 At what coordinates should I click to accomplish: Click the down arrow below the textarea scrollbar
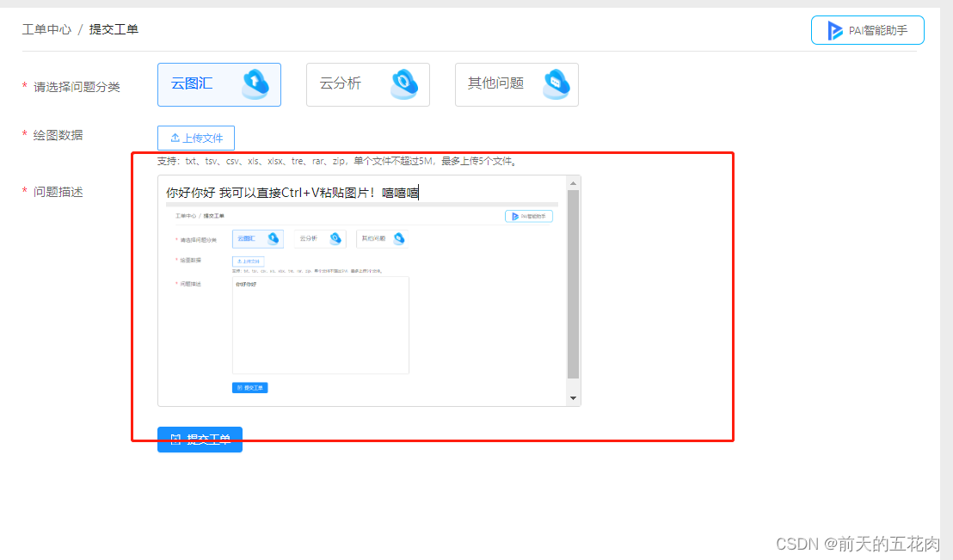pos(574,397)
